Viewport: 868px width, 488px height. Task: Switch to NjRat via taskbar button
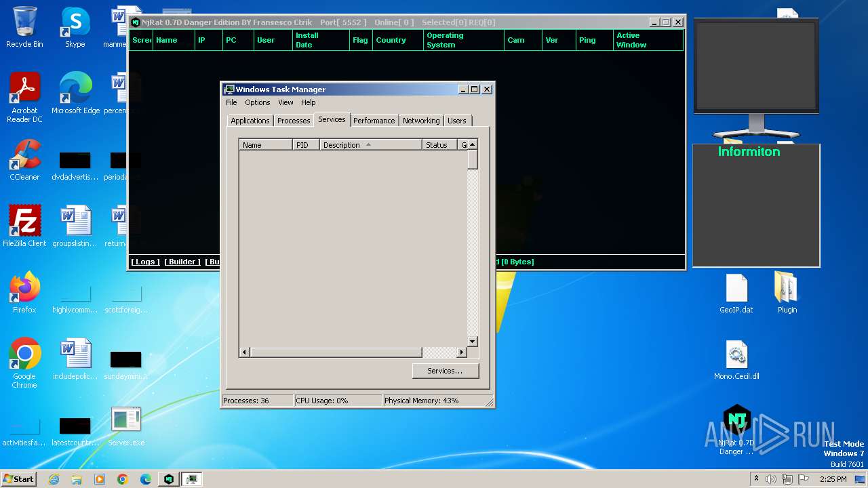click(169, 479)
